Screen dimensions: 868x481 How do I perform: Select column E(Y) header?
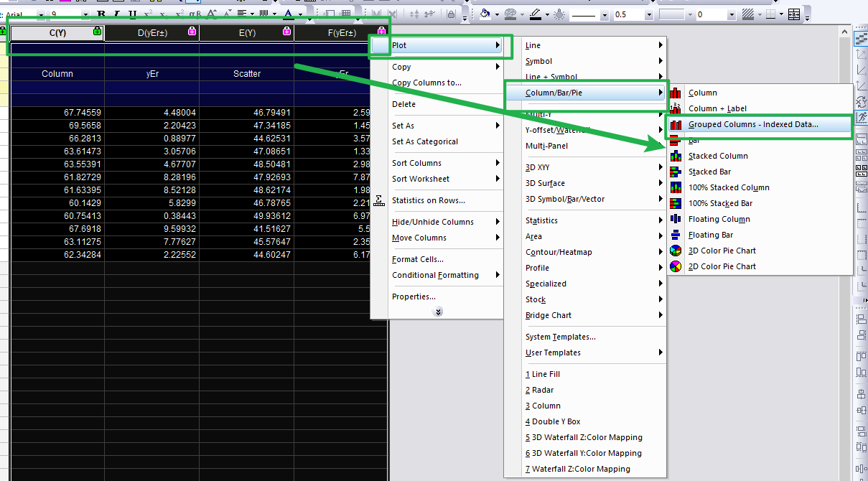(247, 32)
